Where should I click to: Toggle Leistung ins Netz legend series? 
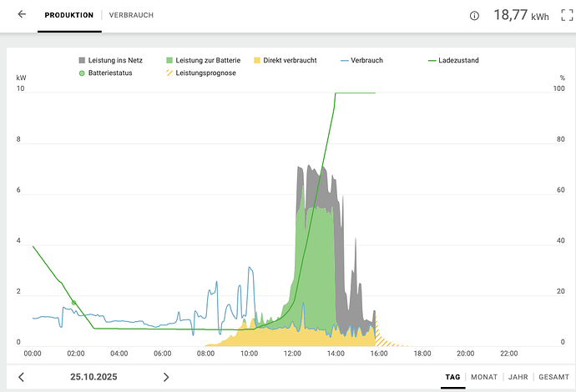[x=113, y=61]
